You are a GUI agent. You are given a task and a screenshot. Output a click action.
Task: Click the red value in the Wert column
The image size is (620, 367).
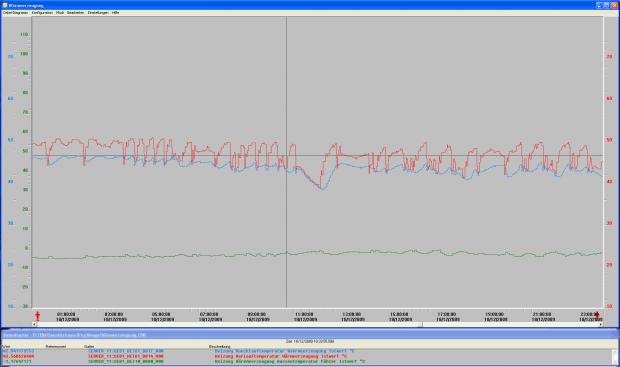point(18,356)
